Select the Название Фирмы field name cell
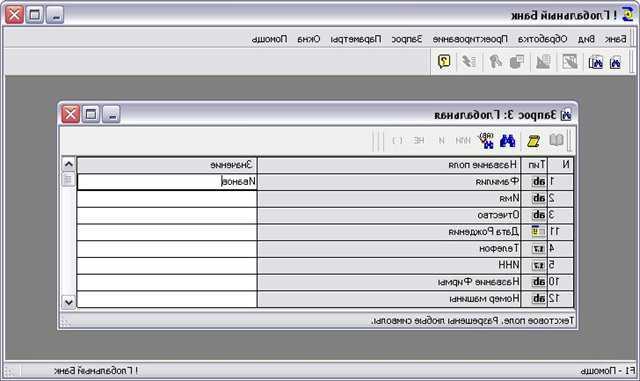The width and height of the screenshot is (640, 381). [389, 282]
